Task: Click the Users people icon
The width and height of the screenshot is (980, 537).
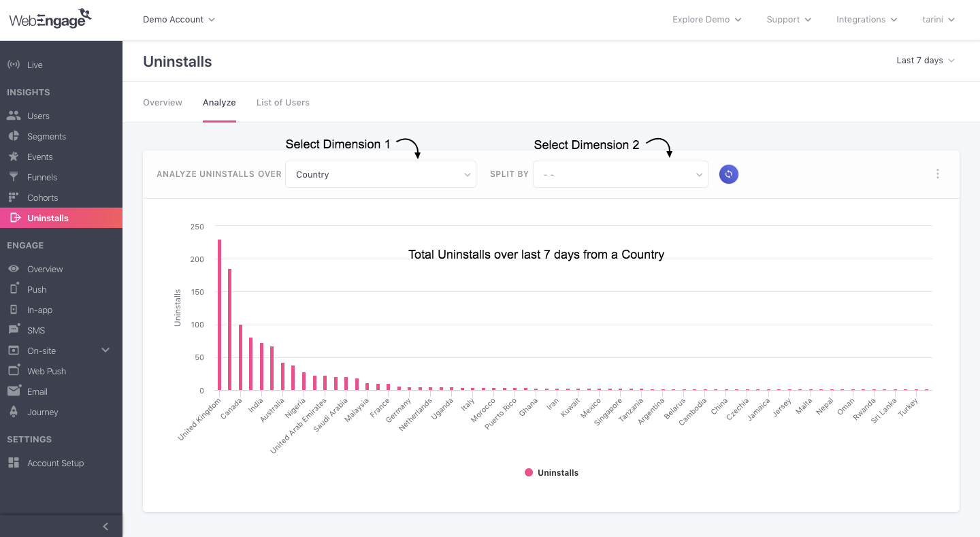Action: click(14, 116)
